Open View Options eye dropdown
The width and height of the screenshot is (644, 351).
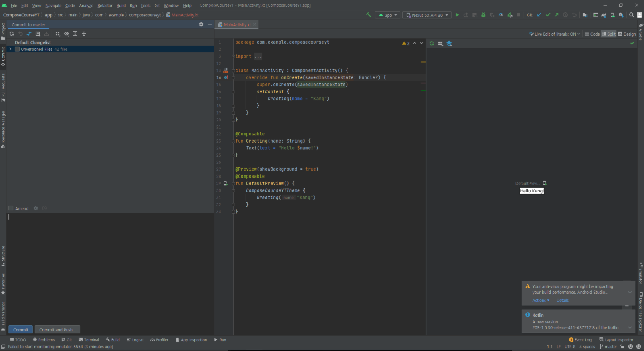pos(67,34)
